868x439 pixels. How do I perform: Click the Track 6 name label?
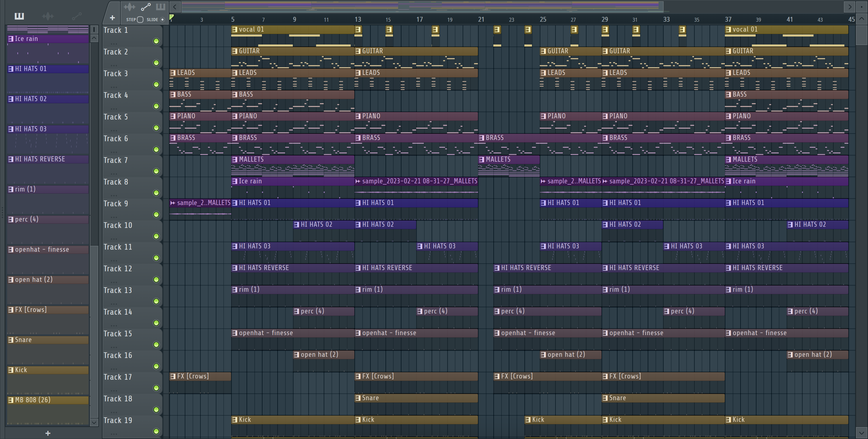pos(115,139)
